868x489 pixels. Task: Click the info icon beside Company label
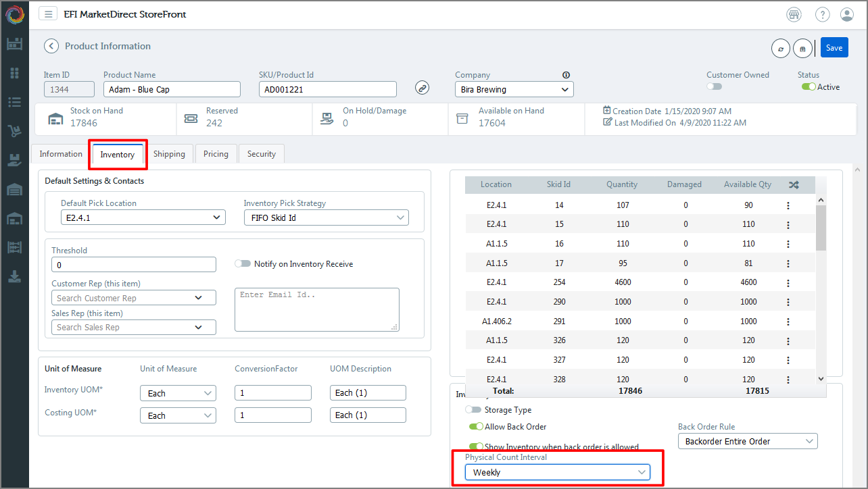coord(566,75)
